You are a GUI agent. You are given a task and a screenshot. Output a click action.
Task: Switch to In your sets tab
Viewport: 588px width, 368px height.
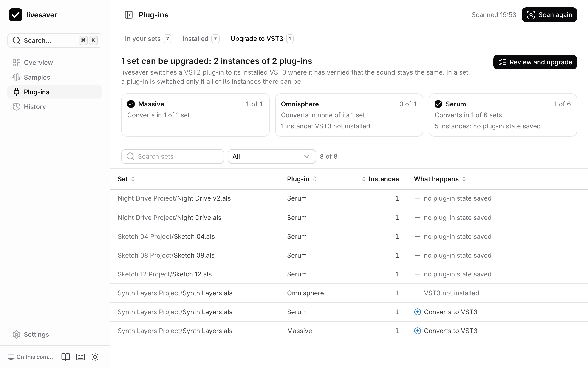click(148, 39)
